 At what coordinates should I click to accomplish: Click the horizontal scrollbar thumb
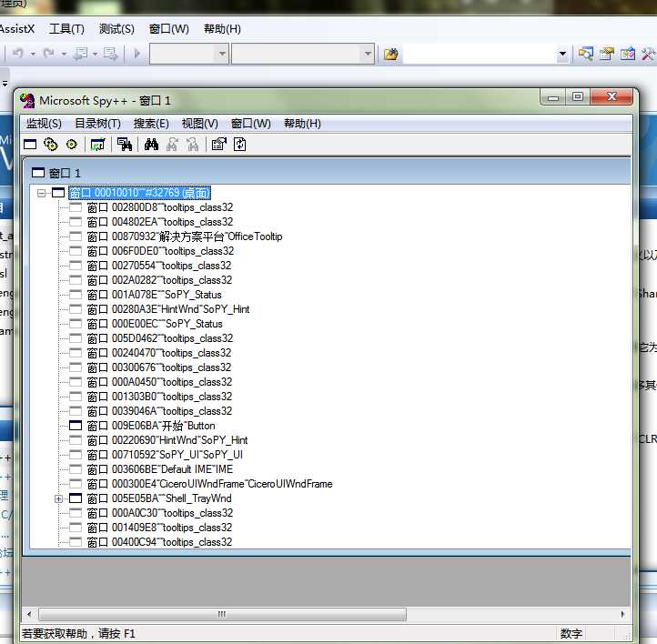pyautogui.click(x=222, y=614)
